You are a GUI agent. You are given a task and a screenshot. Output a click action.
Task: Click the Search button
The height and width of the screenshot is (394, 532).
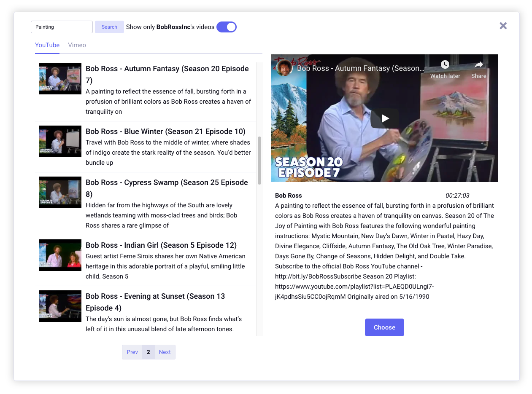[109, 27]
